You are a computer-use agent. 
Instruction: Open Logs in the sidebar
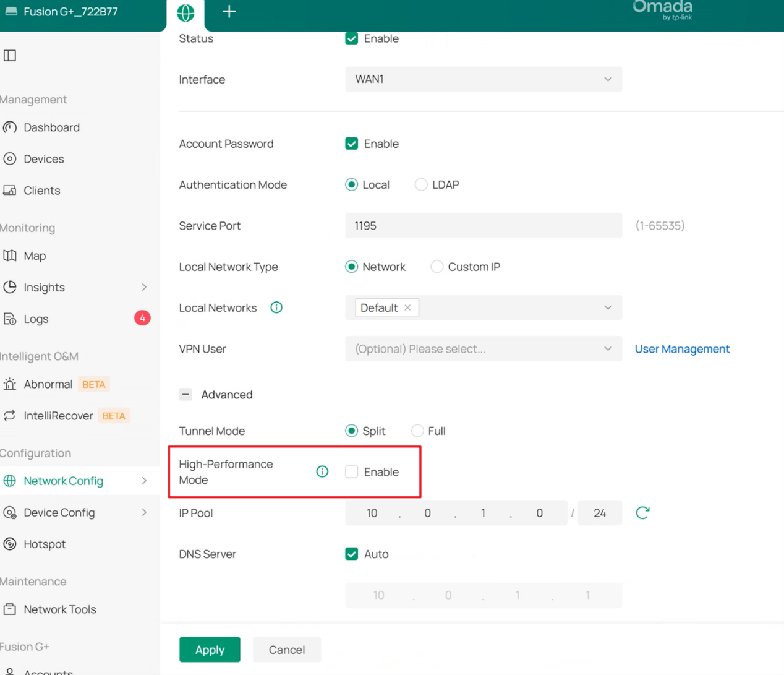coord(36,319)
